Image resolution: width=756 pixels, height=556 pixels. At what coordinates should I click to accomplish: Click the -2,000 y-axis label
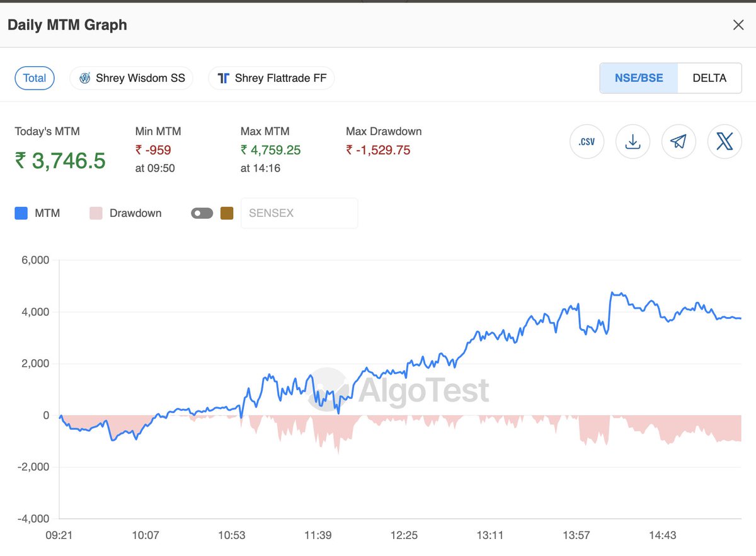(34, 467)
